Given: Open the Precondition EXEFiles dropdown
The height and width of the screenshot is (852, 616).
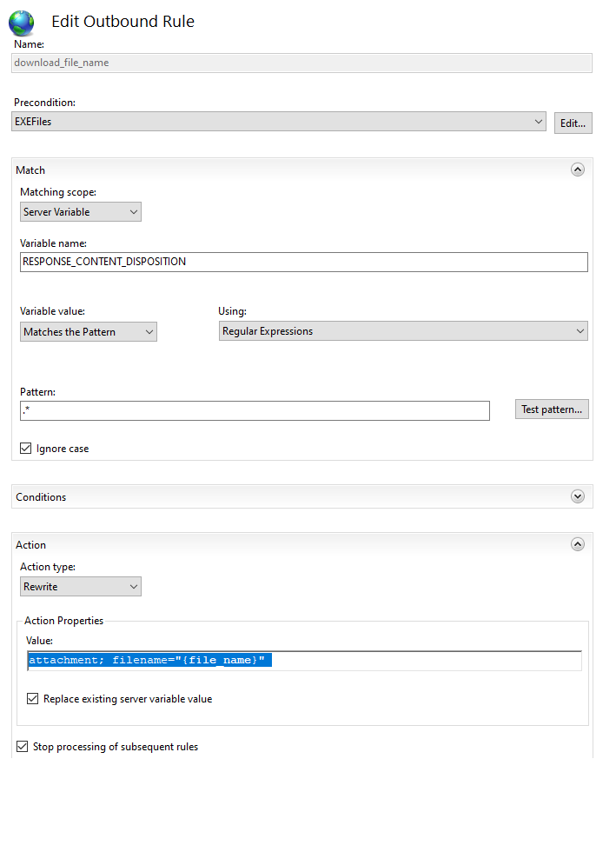Looking at the screenshot, I should (x=279, y=121).
